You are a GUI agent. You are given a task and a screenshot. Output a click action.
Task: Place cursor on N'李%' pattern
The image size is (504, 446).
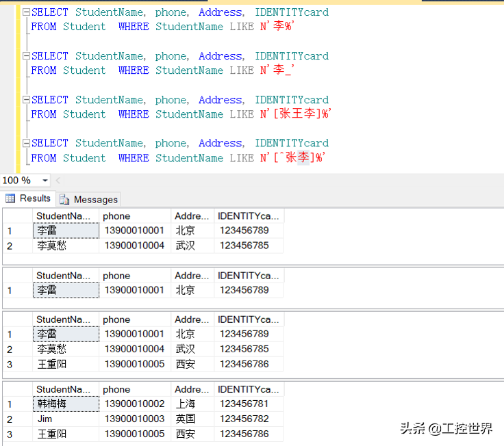pyautogui.click(x=277, y=26)
